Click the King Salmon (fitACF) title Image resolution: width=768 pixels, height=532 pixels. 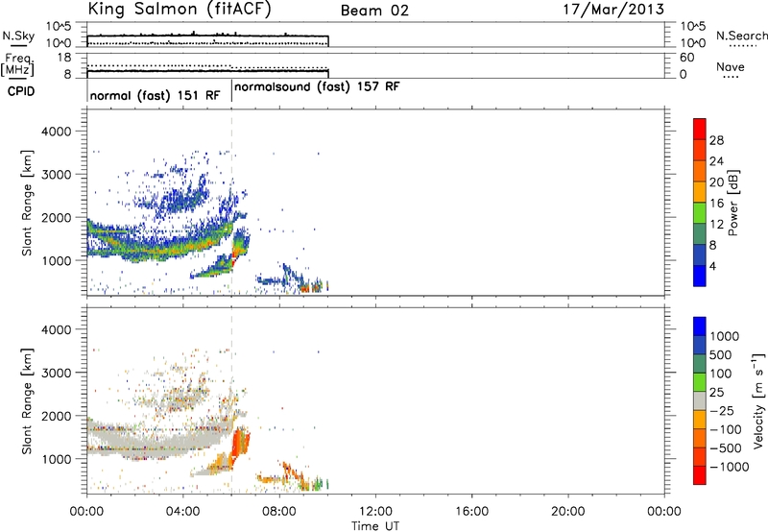180,9
